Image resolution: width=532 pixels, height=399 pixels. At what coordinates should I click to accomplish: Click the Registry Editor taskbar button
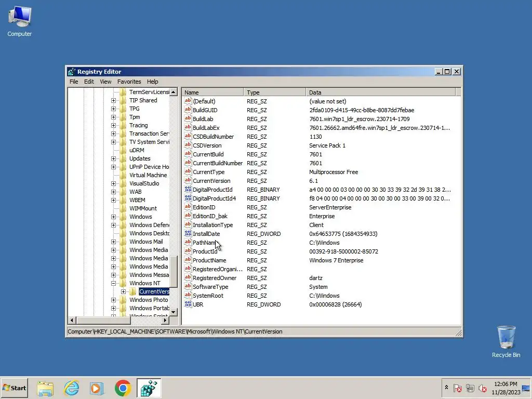tap(149, 388)
